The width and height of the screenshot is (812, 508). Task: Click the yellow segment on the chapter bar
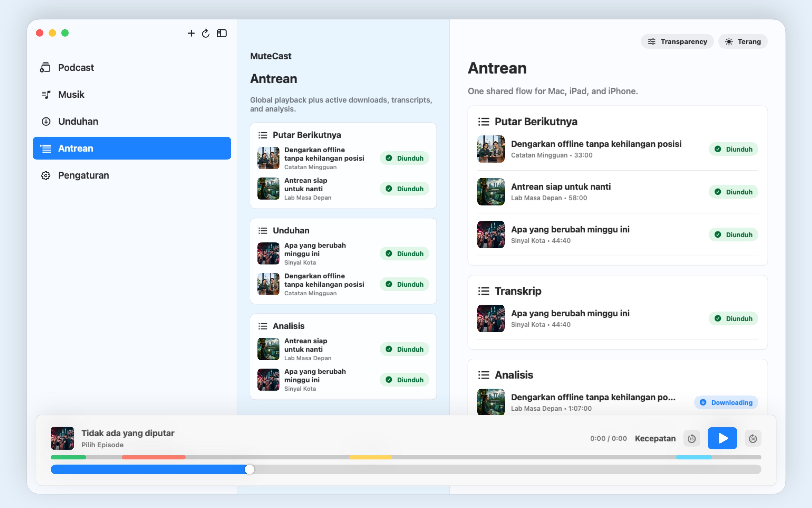click(x=370, y=457)
